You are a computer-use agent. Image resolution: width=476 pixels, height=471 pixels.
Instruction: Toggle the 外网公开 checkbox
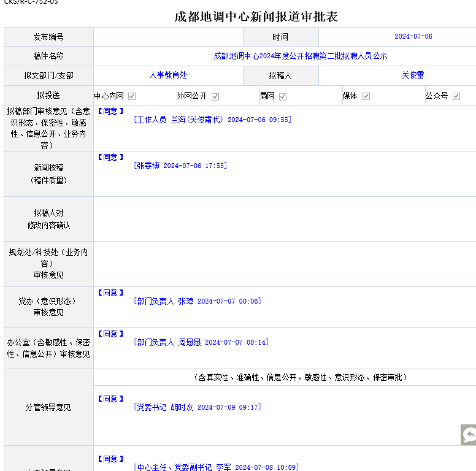pyautogui.click(x=215, y=96)
